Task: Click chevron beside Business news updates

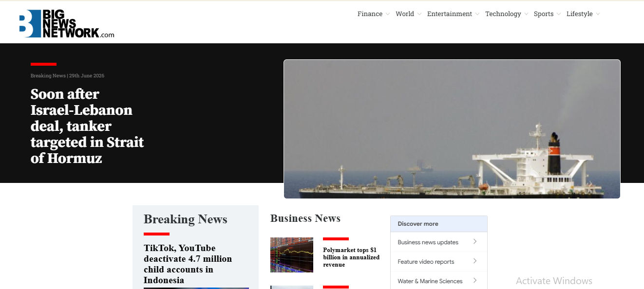Action: point(475,241)
